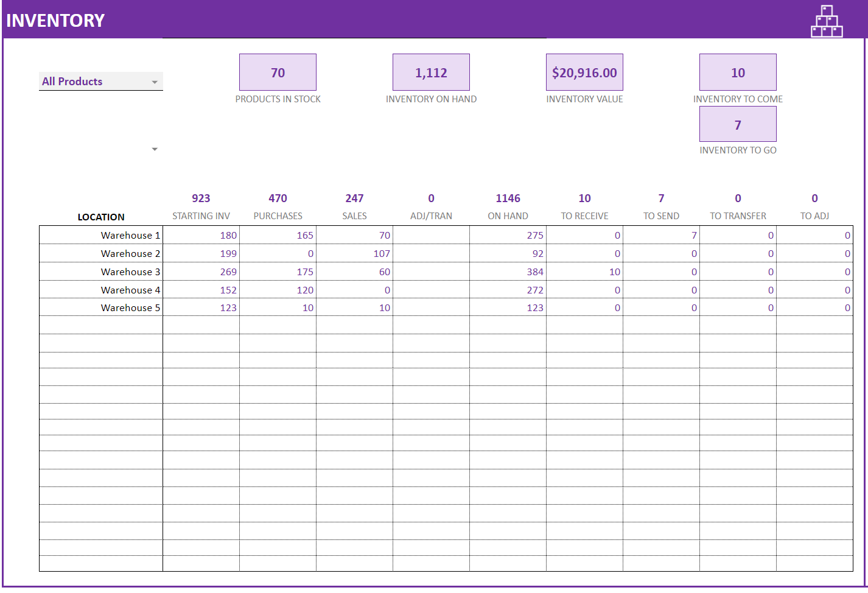Viewport: 868px width, 593px height.
Task: Click the Inventory to Come box showing 10
Action: (x=738, y=72)
